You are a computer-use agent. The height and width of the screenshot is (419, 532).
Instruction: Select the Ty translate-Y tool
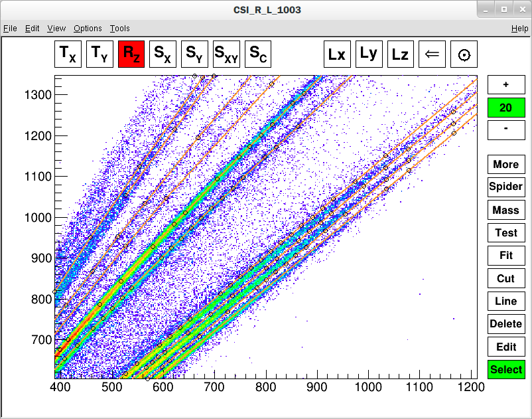(x=100, y=54)
